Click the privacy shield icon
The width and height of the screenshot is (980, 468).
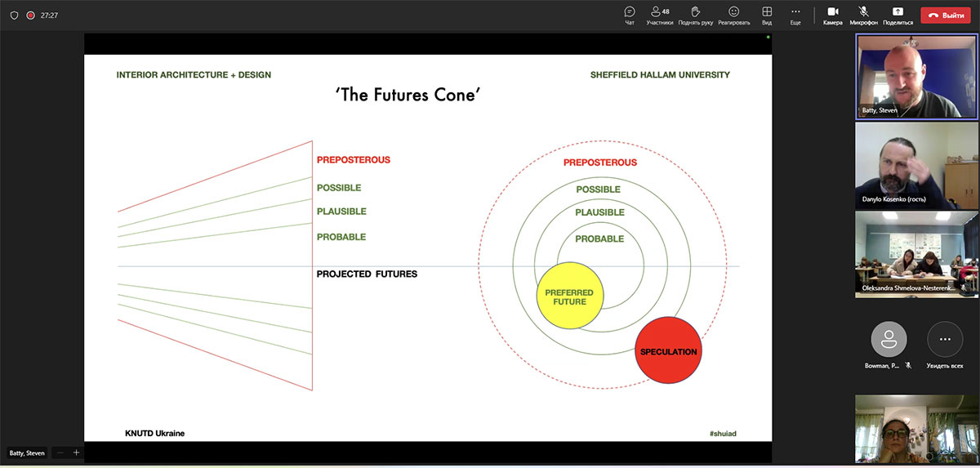pos(14,16)
